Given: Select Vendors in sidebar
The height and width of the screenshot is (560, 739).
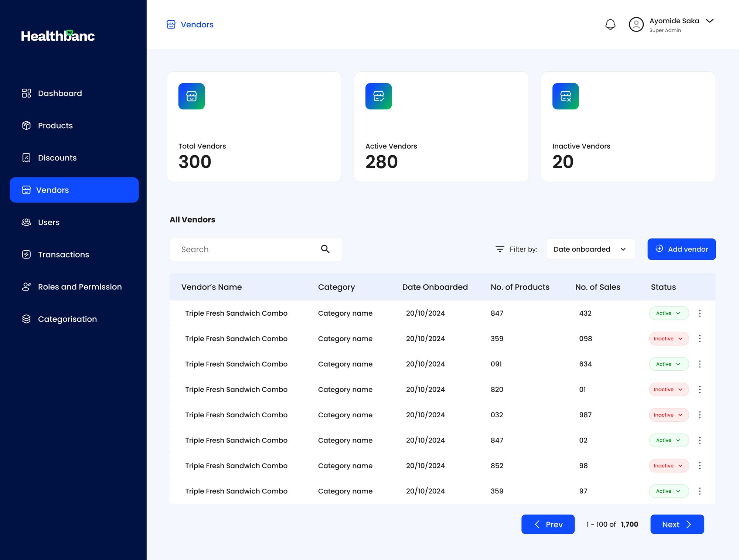Looking at the screenshot, I should [x=74, y=190].
